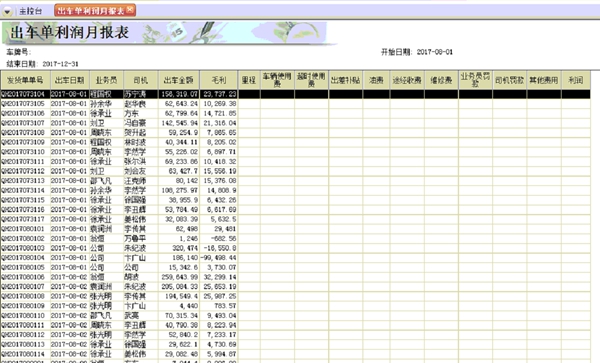This screenshot has width=600, height=363.
Task: Sort by the 发货单单号 column header
Action: tap(25, 80)
